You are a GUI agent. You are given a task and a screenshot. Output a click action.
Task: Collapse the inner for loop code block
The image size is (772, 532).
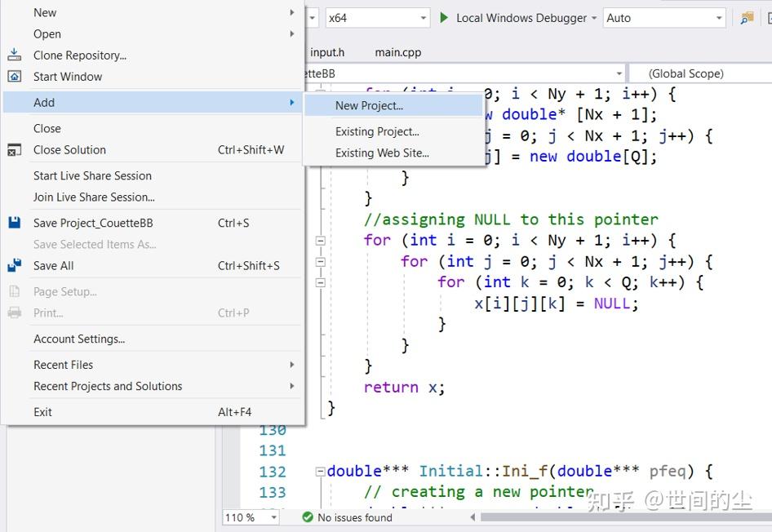pyautogui.click(x=320, y=263)
